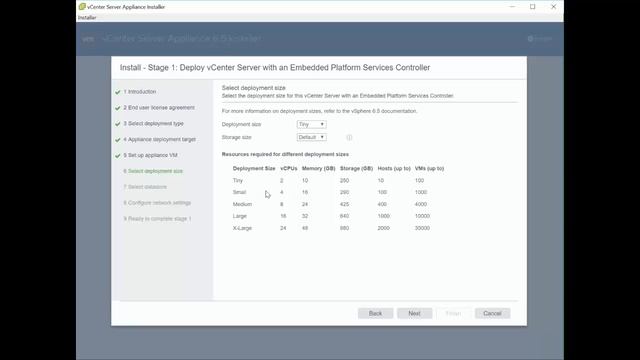Click the Storage (GB) column header
Viewport: 640px width, 360px height.
click(x=356, y=168)
